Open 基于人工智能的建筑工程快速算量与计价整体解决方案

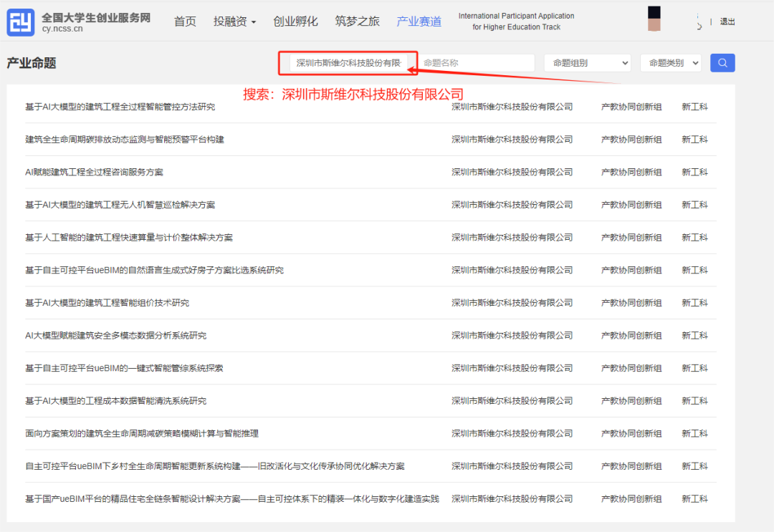click(129, 237)
